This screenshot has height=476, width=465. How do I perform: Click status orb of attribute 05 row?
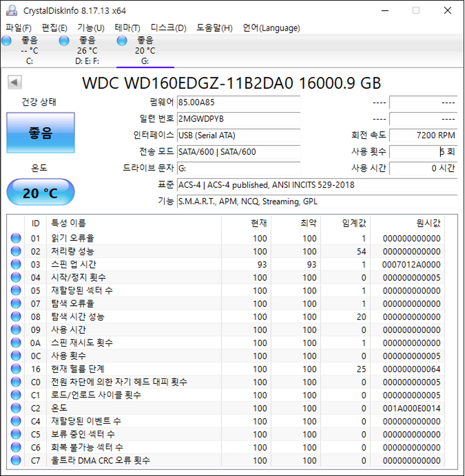(x=16, y=290)
